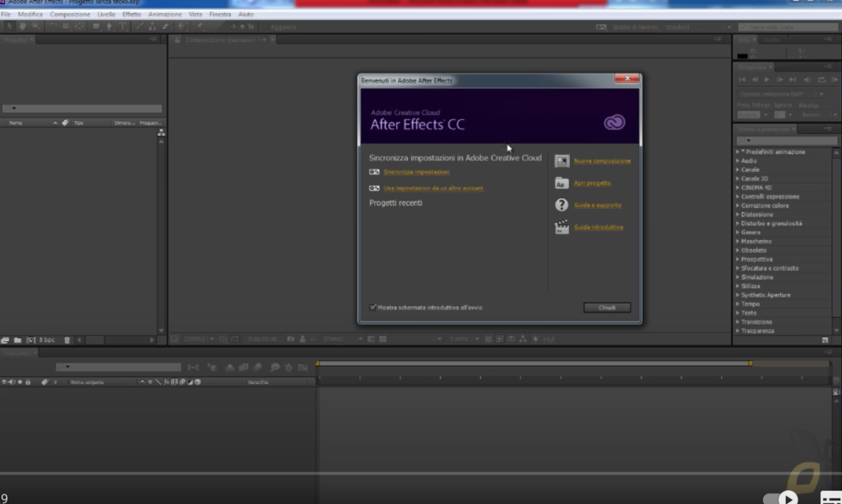Open the File menu
This screenshot has width=842, height=504.
click(6, 15)
